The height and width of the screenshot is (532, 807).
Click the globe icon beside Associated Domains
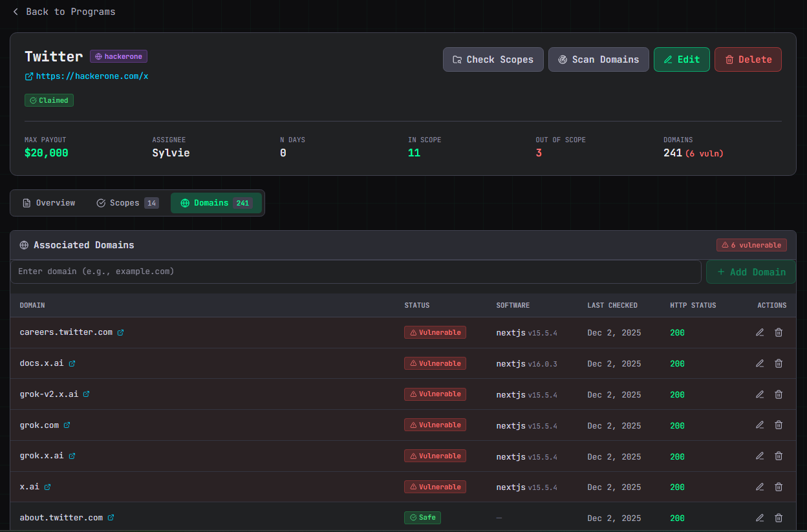pos(24,245)
